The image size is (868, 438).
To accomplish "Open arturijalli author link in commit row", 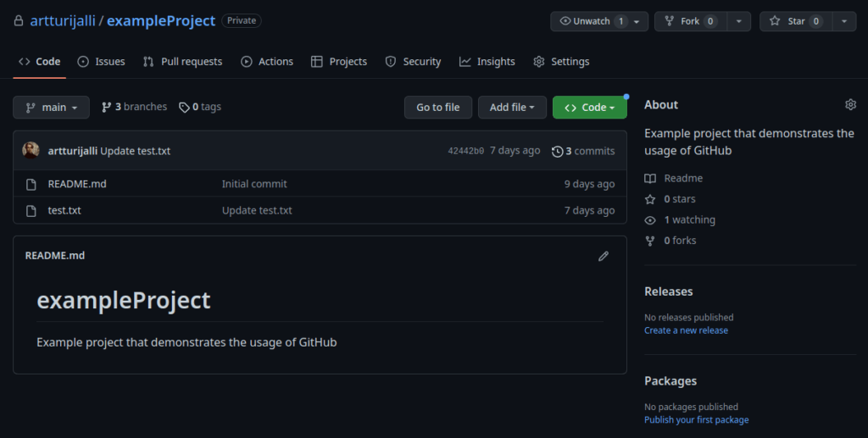I will point(73,151).
